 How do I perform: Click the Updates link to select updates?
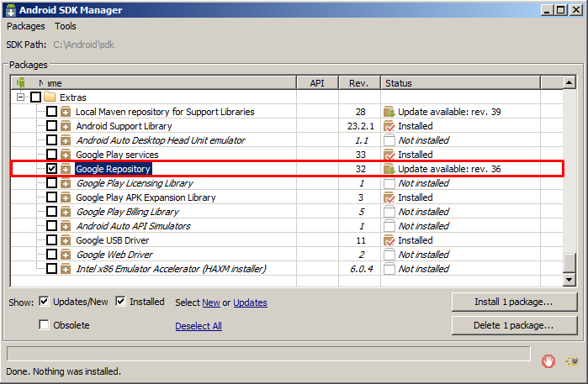click(250, 302)
